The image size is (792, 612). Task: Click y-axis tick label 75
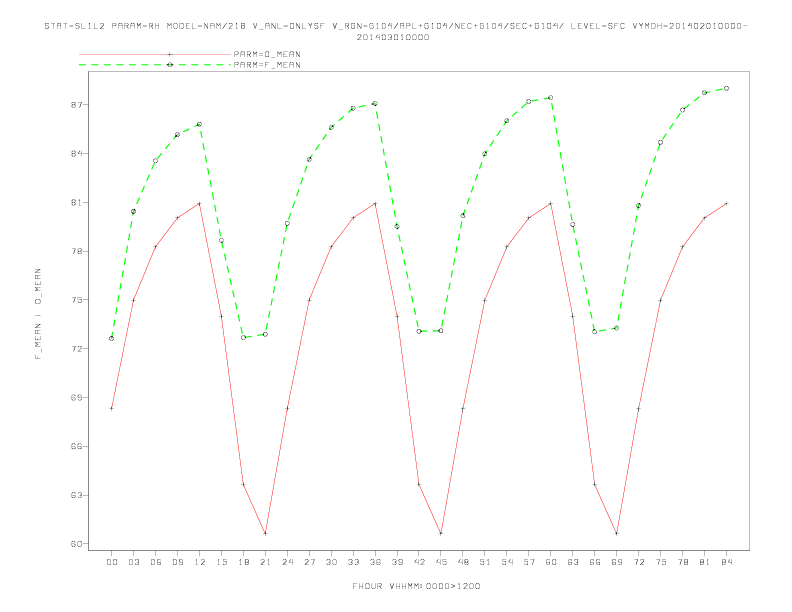(x=79, y=300)
